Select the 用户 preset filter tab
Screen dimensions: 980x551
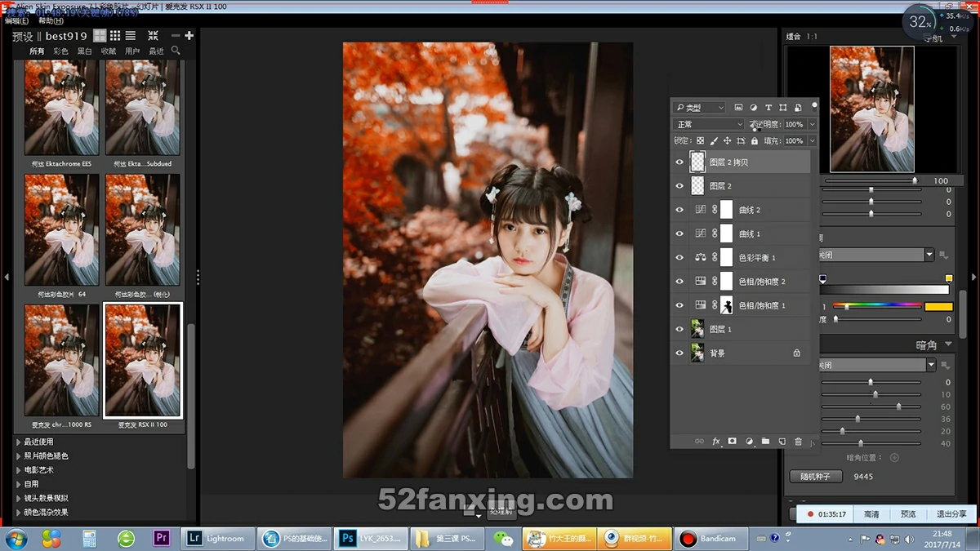point(132,51)
